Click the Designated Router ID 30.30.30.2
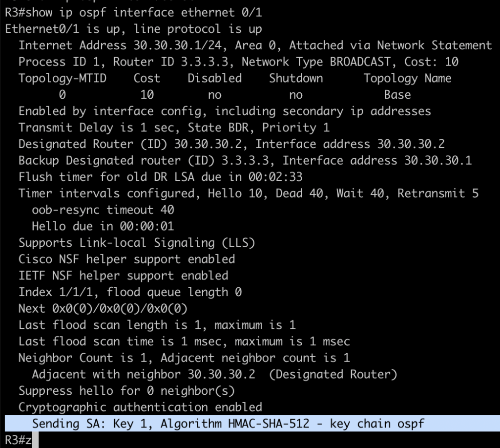The width and height of the screenshot is (500, 448). [x=215, y=144]
